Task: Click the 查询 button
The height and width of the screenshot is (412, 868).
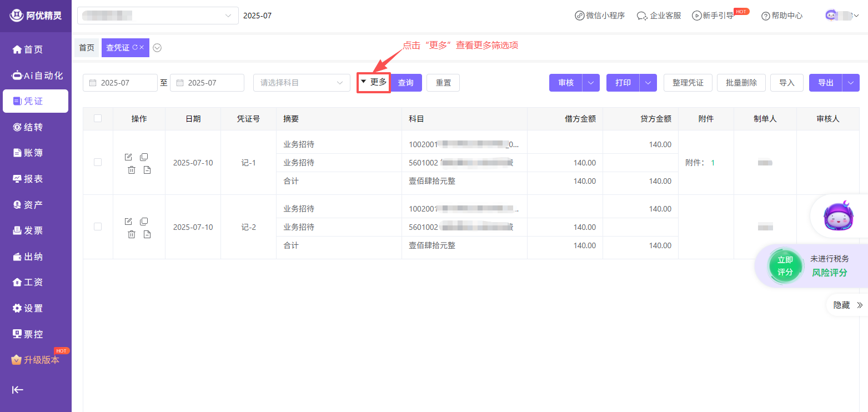Action: (406, 83)
